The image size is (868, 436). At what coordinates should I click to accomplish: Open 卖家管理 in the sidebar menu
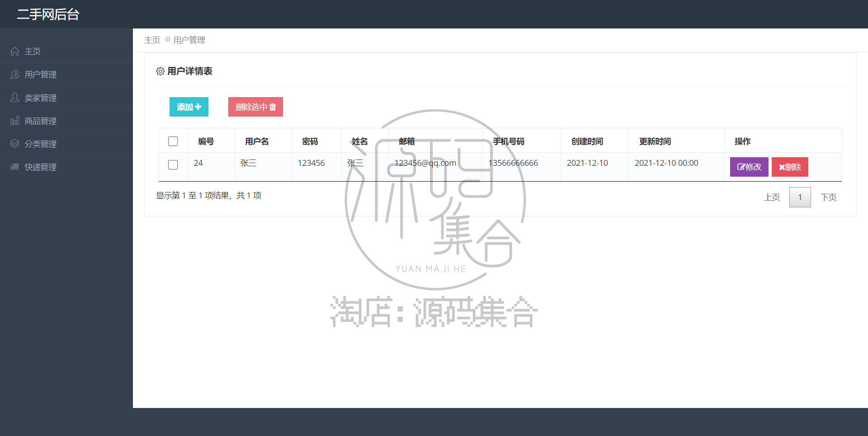(x=66, y=98)
